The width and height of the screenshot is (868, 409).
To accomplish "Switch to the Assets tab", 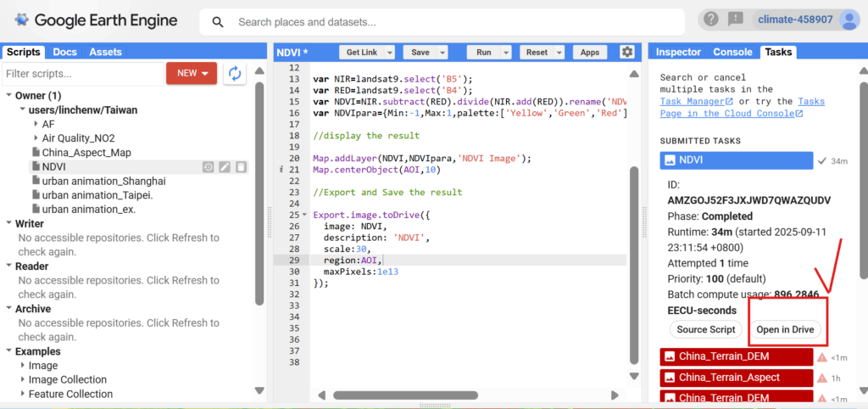I will [x=105, y=52].
